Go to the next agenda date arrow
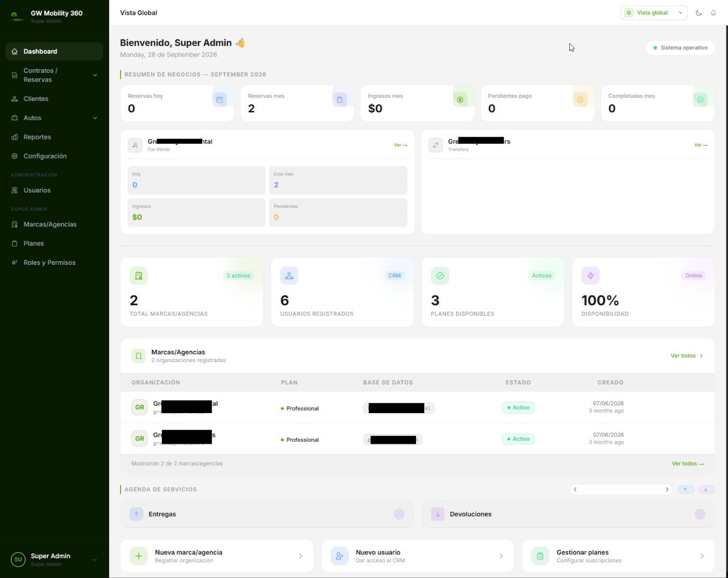The height and width of the screenshot is (578, 728). (x=667, y=490)
